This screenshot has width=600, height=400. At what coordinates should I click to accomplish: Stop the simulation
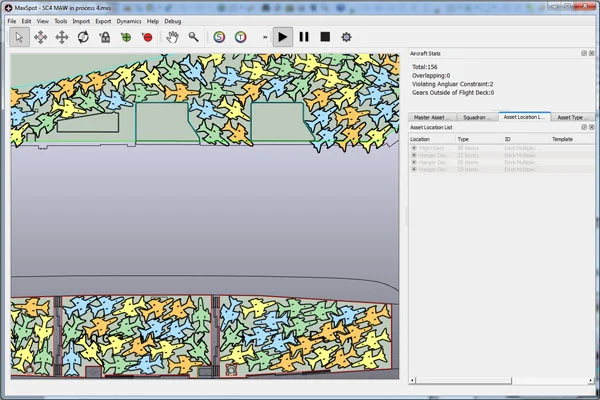click(325, 37)
